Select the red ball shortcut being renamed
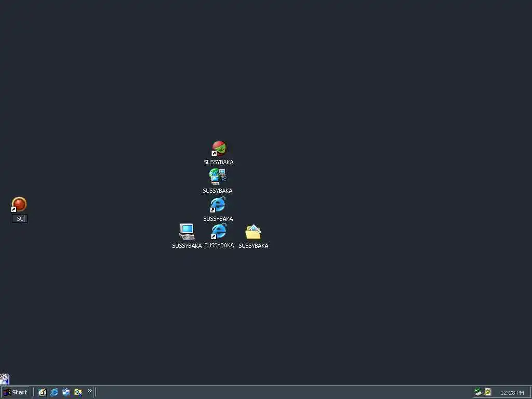The image size is (532, 399). (19, 205)
